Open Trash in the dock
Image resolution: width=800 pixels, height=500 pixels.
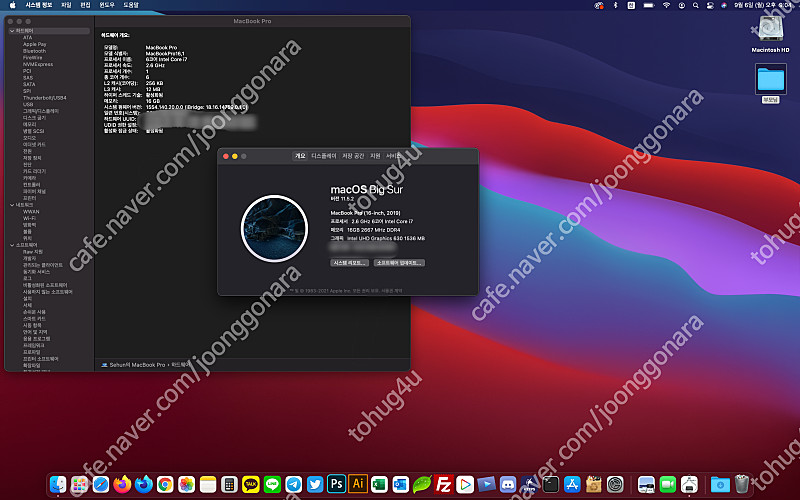click(x=741, y=484)
